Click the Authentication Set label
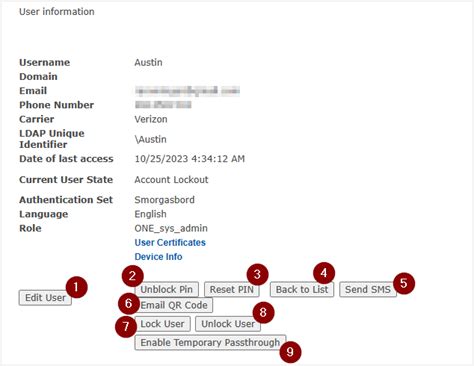 click(66, 200)
